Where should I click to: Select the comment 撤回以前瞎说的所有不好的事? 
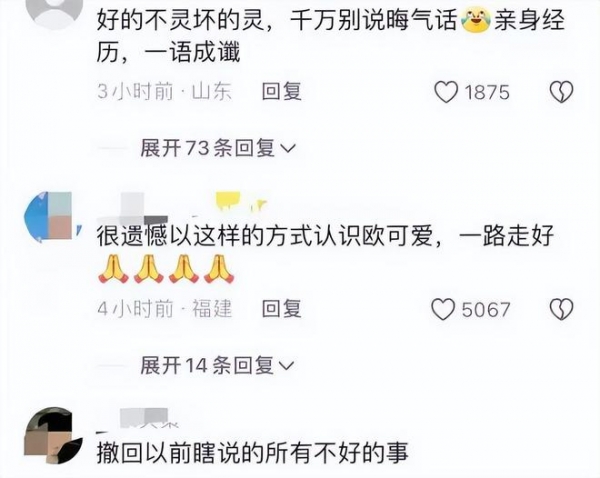[253, 453]
